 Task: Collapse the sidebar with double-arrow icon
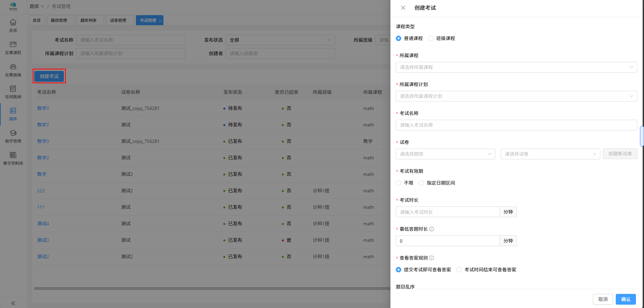13,303
